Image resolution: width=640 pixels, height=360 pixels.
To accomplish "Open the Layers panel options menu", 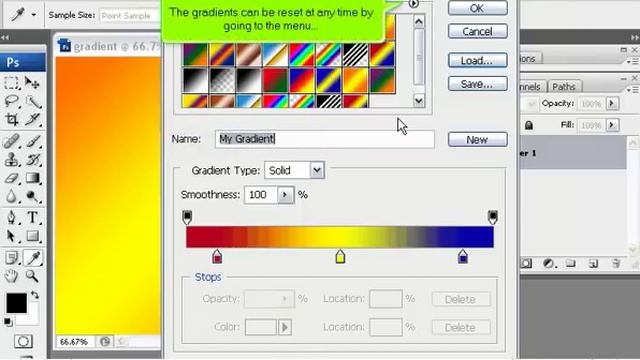I will tap(632, 89).
